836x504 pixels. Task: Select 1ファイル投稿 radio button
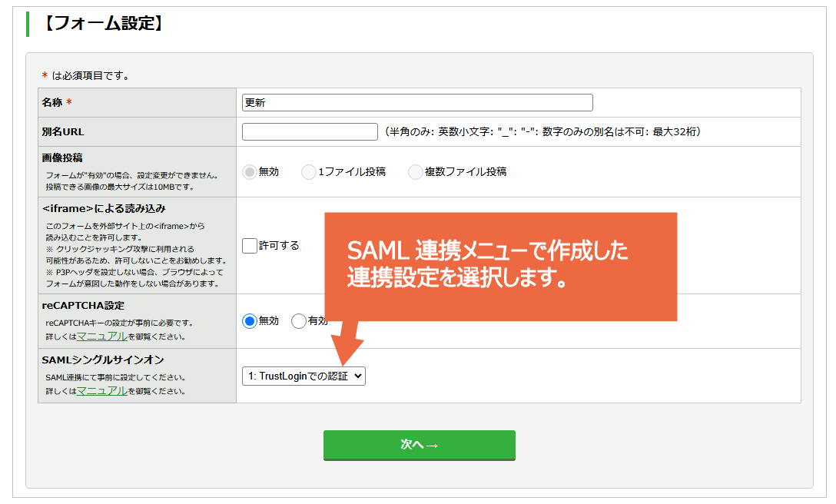pos(308,172)
